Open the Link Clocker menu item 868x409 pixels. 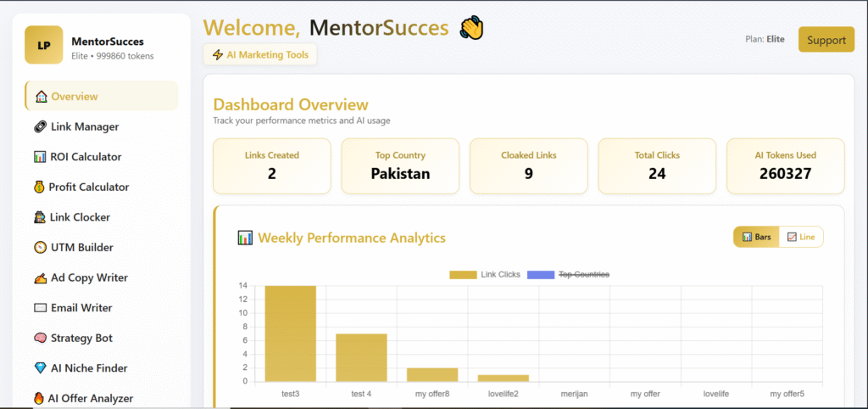click(x=80, y=217)
